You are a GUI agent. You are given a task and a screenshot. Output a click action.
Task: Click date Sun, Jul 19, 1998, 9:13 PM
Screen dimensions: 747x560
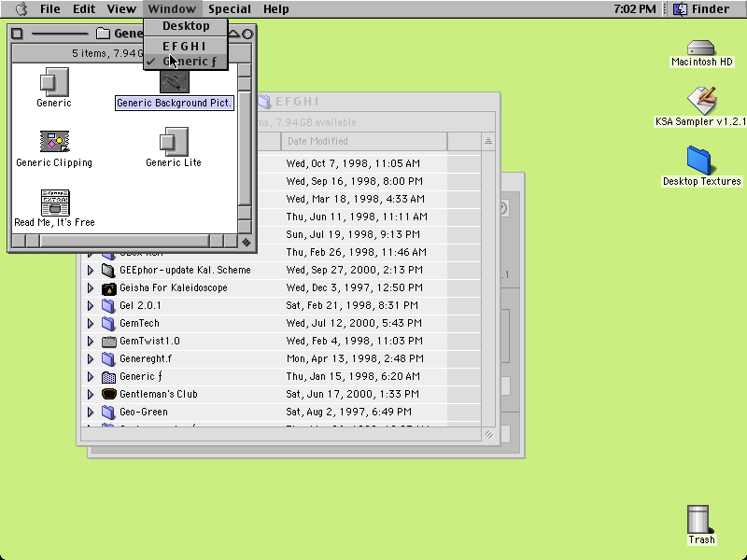tap(353, 234)
